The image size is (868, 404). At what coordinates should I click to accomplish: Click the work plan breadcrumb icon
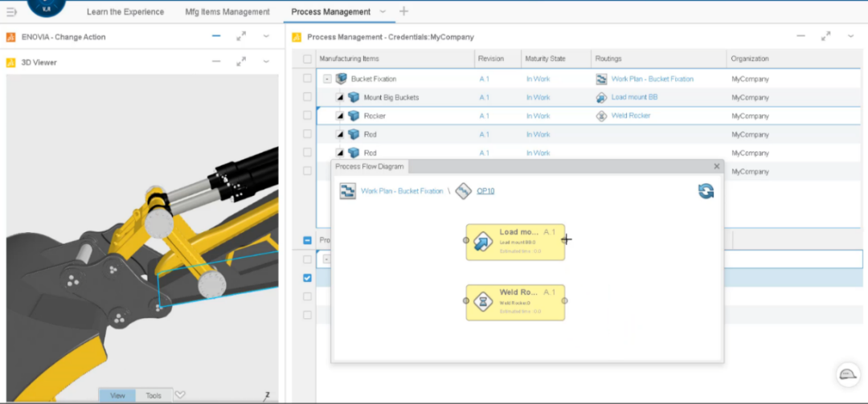pos(348,191)
